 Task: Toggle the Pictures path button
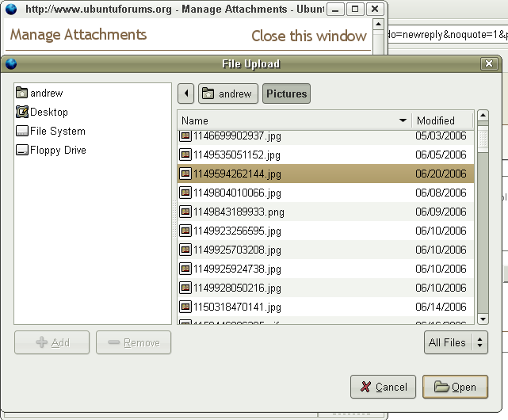coord(286,94)
